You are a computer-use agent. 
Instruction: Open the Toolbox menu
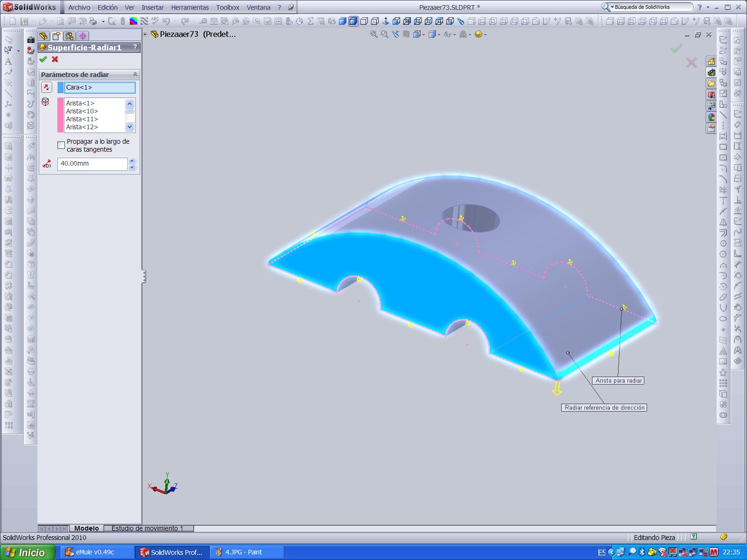coord(228,7)
